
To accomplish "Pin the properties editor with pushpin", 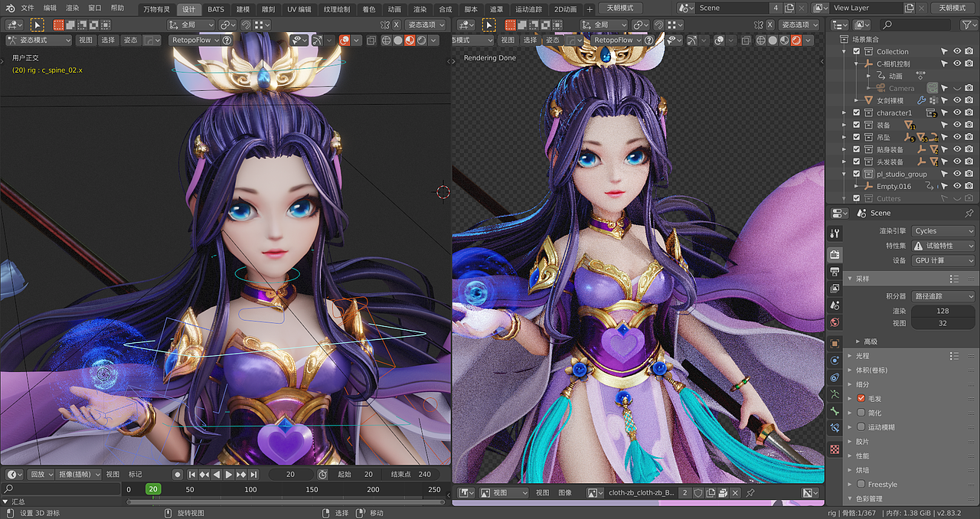I will coord(969,213).
